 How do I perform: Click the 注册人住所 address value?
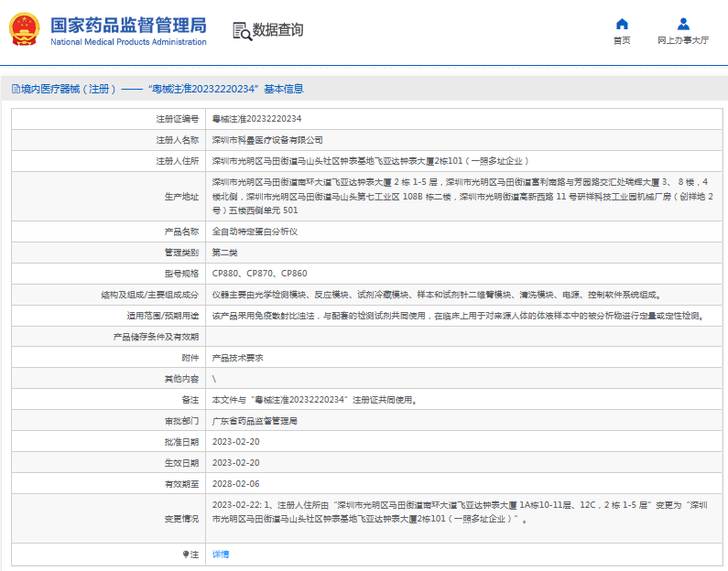click(371, 161)
